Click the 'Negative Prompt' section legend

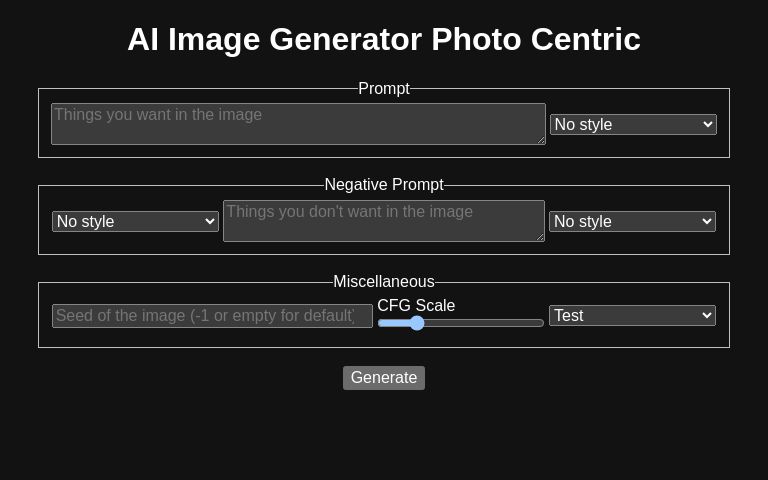pos(384,185)
